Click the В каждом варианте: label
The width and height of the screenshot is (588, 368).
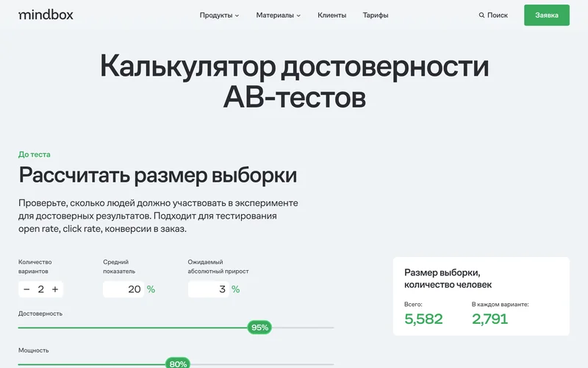tap(501, 304)
